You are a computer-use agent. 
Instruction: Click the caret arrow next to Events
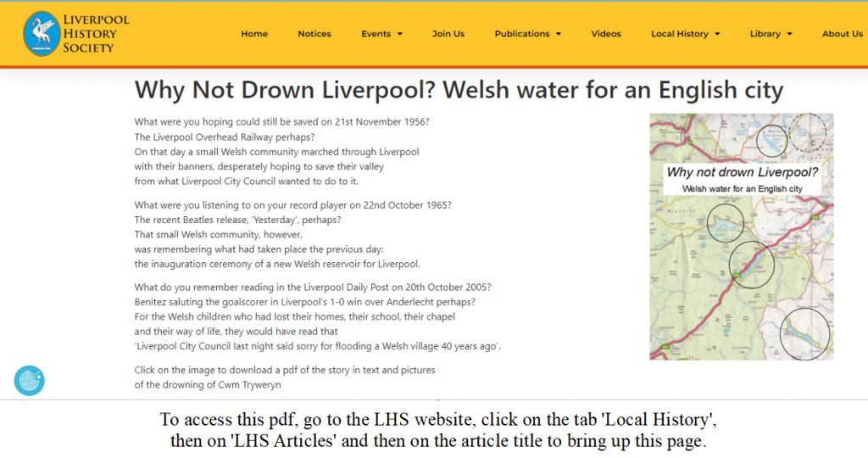pyautogui.click(x=399, y=35)
